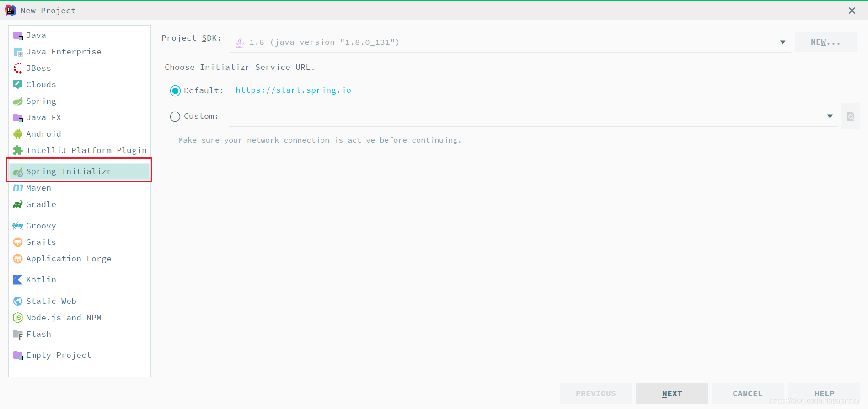Image resolution: width=868 pixels, height=409 pixels.
Task: Click the Java cup icon in SDK field
Action: [x=240, y=42]
